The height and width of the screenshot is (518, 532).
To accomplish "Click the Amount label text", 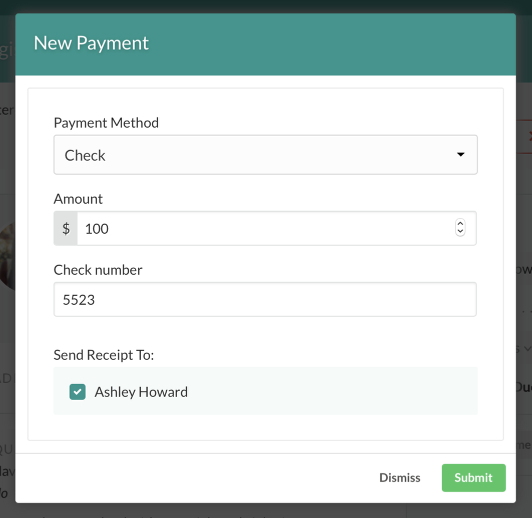I will click(78, 199).
